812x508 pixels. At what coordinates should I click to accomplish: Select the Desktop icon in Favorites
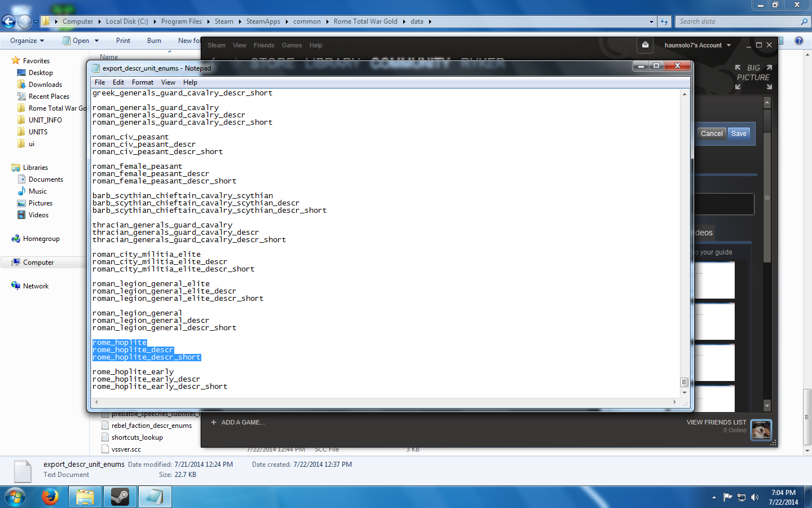coord(21,73)
